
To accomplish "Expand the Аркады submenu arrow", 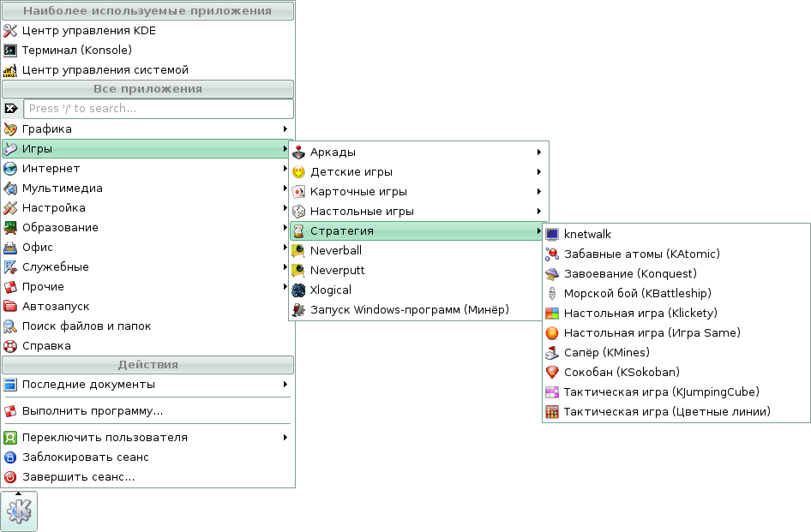I will point(539,152).
